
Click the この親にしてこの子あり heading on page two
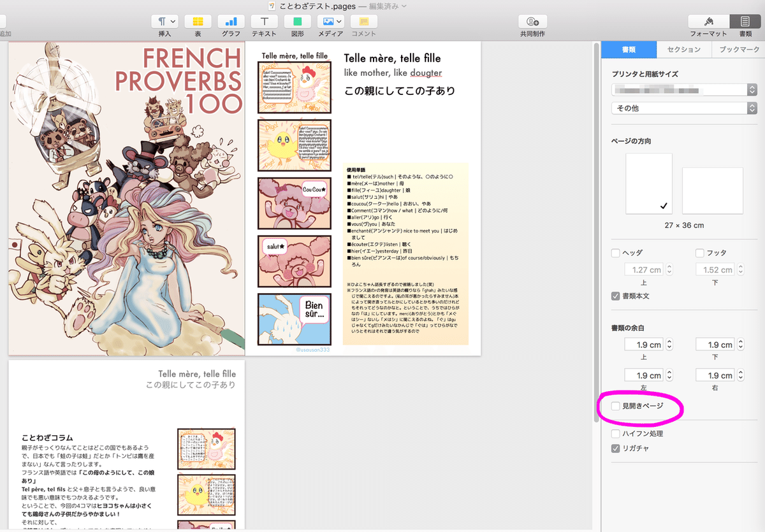[400, 90]
